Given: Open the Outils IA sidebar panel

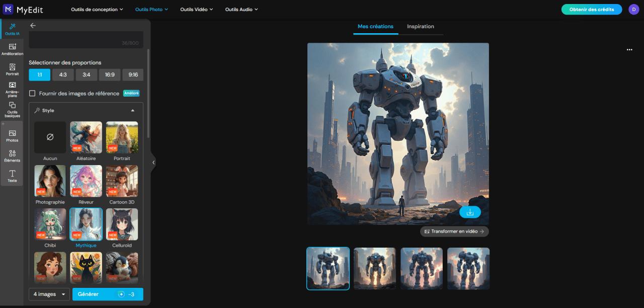Looking at the screenshot, I should click(x=12, y=29).
